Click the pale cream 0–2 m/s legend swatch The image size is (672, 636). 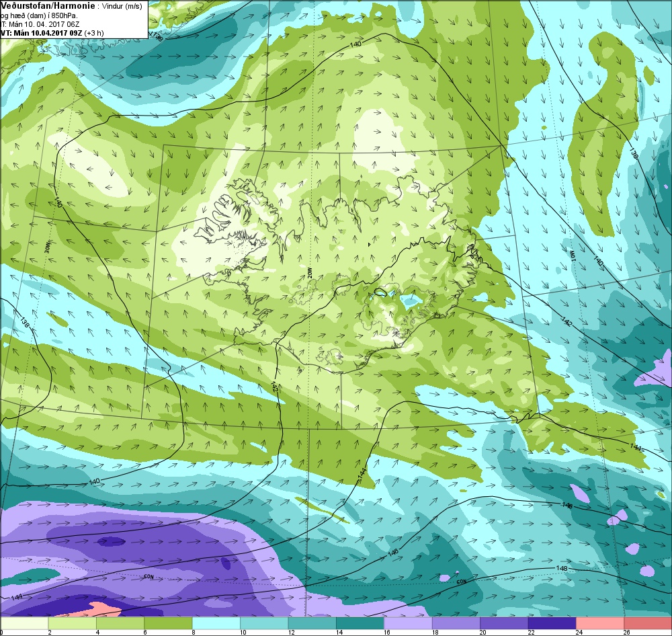[x=24, y=623]
